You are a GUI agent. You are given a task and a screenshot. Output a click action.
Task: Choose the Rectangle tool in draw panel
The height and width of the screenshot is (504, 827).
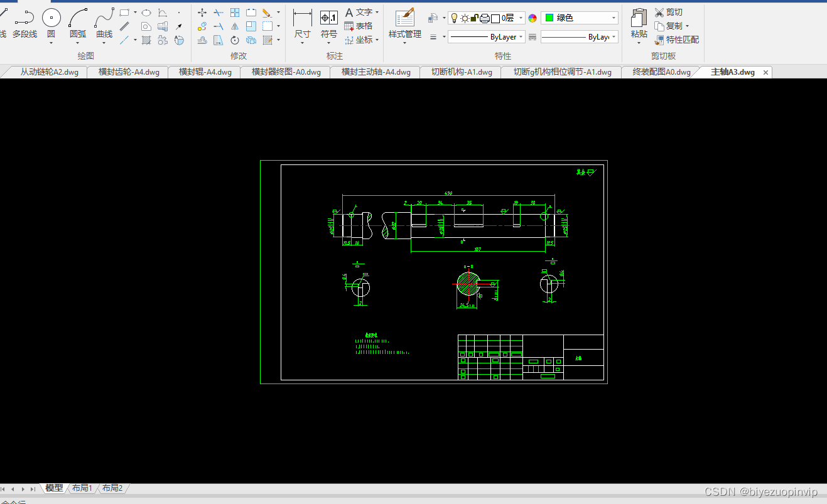pos(124,12)
